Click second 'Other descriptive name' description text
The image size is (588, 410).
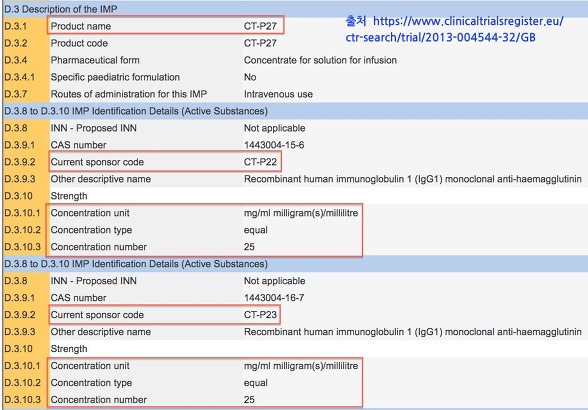412,332
